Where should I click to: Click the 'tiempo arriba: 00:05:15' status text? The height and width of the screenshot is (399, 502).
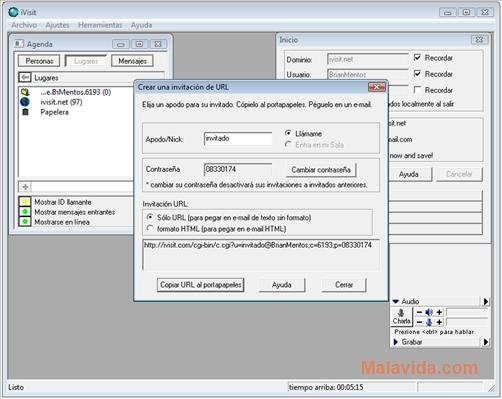326,387
